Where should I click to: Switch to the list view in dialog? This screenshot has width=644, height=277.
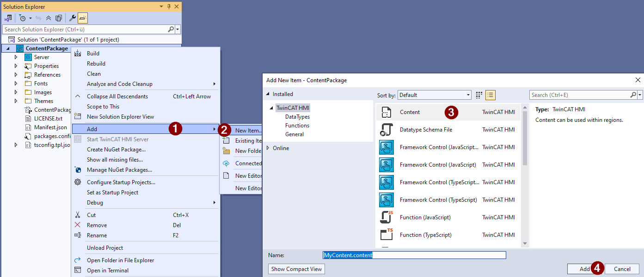click(490, 95)
